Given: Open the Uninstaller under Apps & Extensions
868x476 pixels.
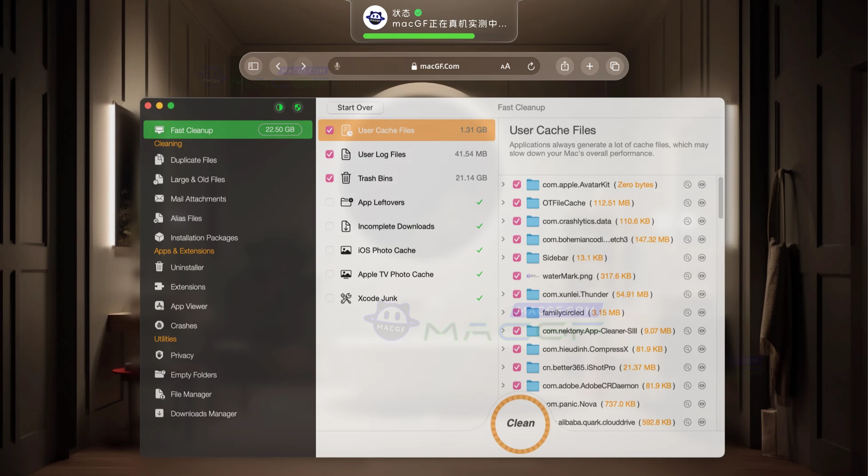Looking at the screenshot, I should 186,267.
